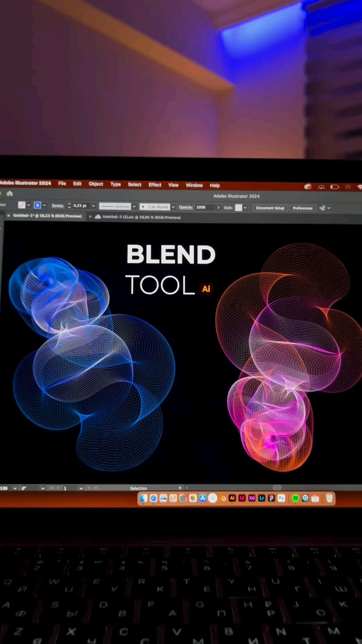The image size is (362, 644).
Task: Open App Store from the dock
Action: [203, 498]
